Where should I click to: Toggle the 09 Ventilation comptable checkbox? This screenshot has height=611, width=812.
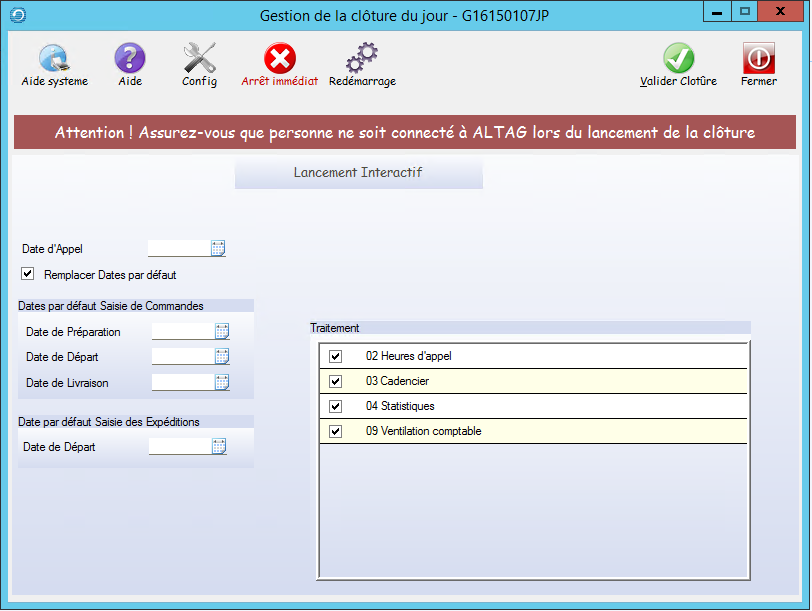click(336, 431)
